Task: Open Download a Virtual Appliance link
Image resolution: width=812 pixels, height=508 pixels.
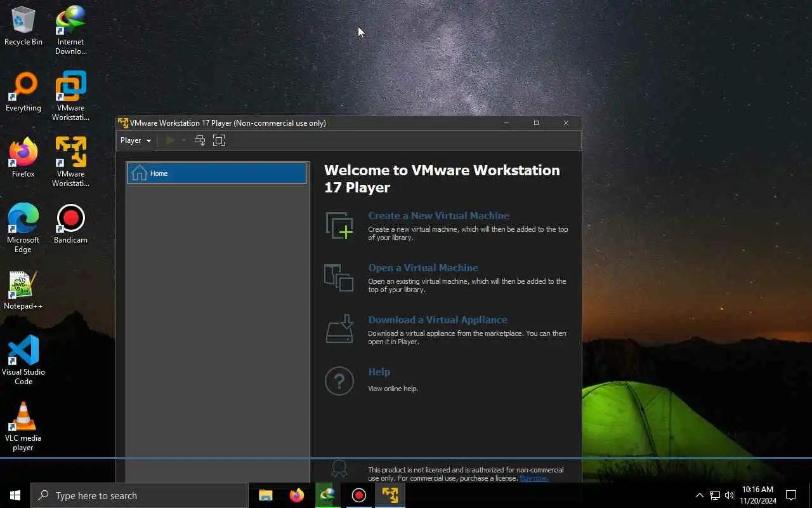Action: pyautogui.click(x=438, y=320)
